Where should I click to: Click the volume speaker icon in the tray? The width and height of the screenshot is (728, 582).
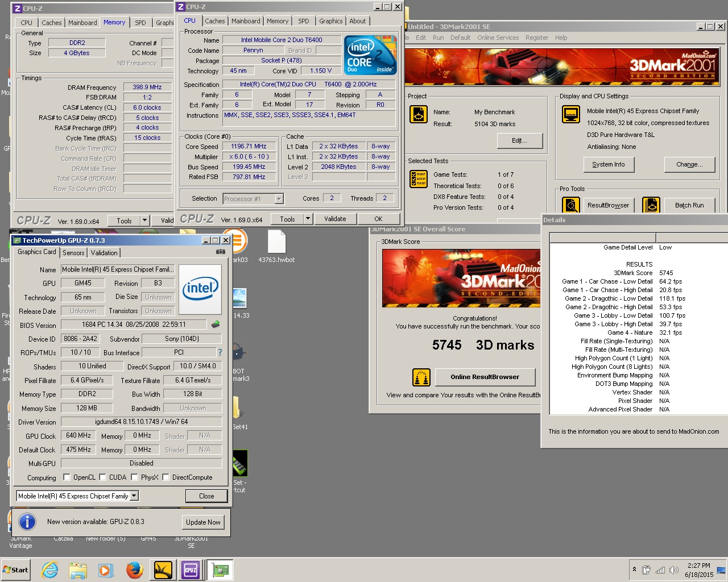coord(674,570)
